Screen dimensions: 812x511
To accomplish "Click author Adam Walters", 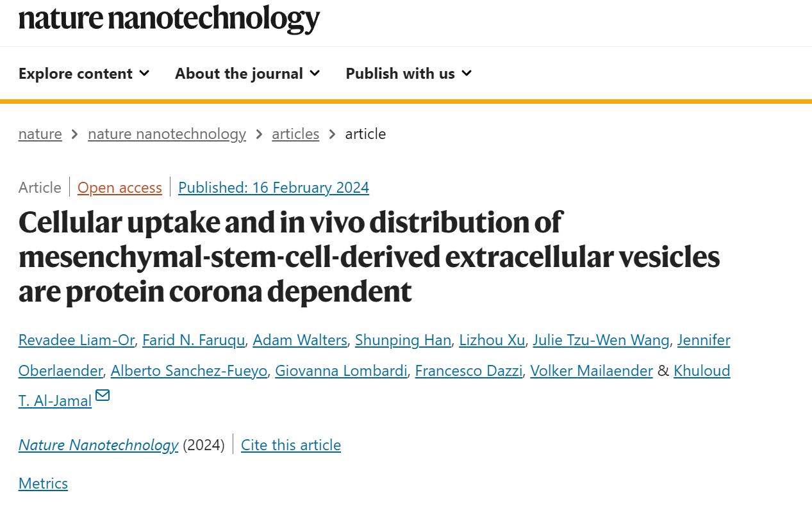I will tap(300, 340).
